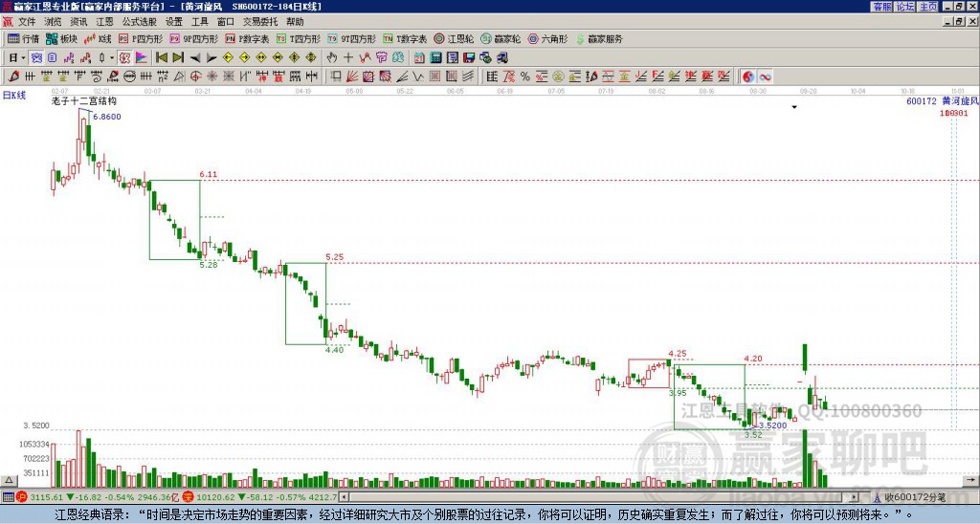Click the 论坛 forum button
The height and width of the screenshot is (524, 980).
[x=905, y=7]
